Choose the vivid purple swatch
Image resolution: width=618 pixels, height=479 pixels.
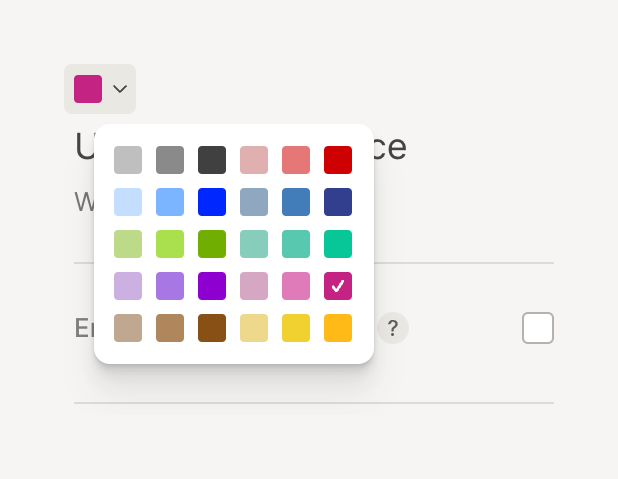[212, 286]
